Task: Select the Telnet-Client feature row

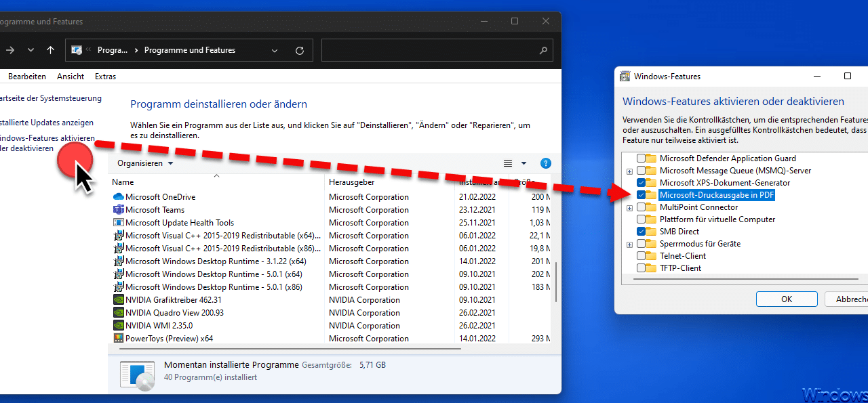Action: tap(683, 256)
